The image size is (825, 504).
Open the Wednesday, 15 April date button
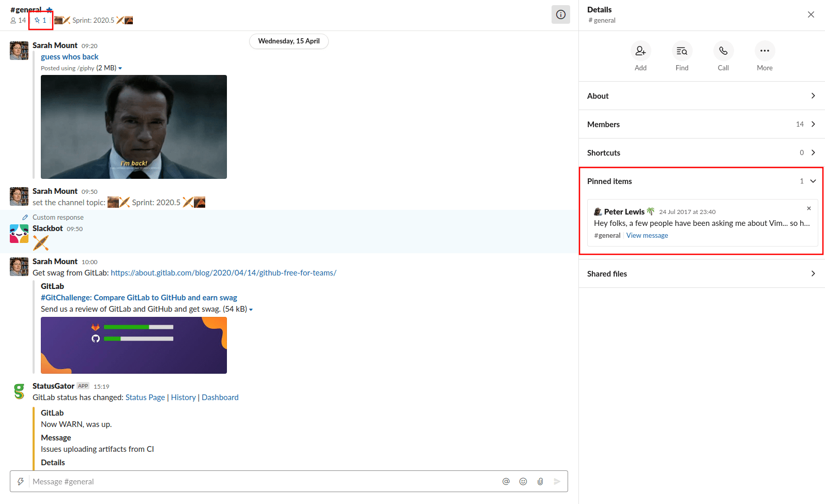click(x=289, y=41)
